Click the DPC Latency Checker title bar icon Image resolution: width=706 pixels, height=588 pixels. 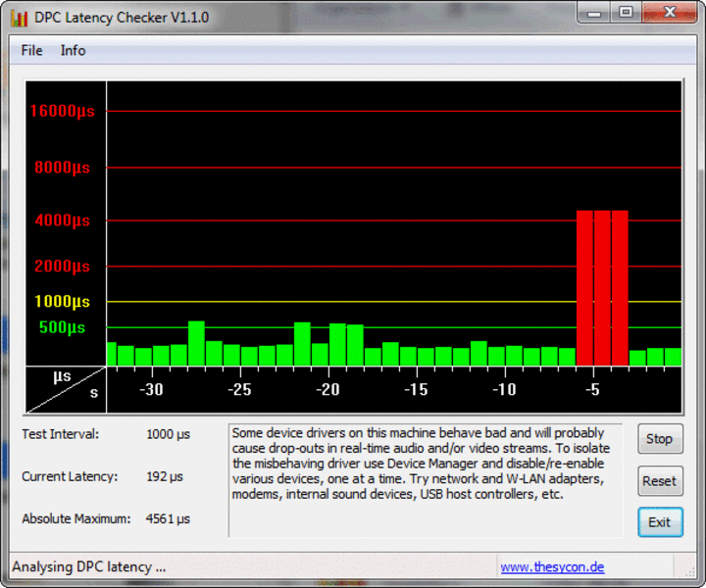20,18
